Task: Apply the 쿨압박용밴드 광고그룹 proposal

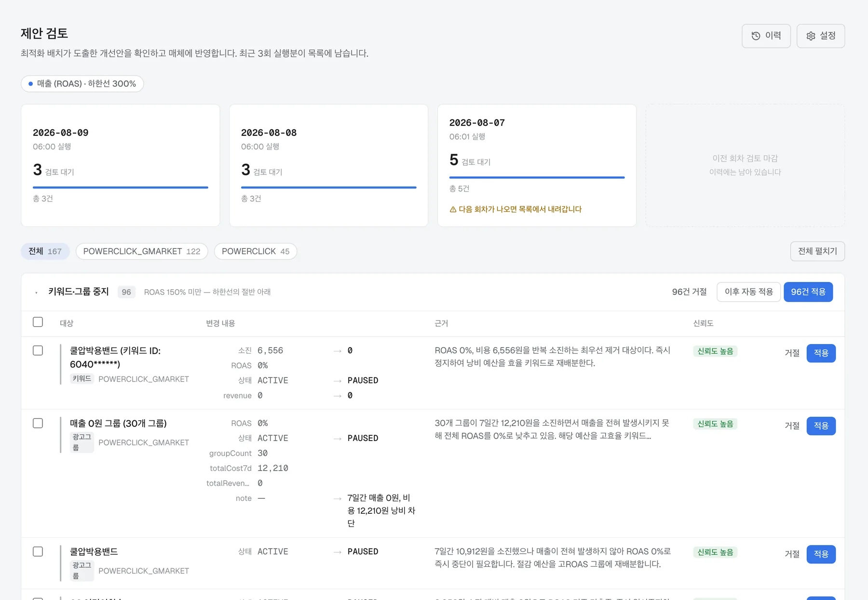Action: [821, 554]
